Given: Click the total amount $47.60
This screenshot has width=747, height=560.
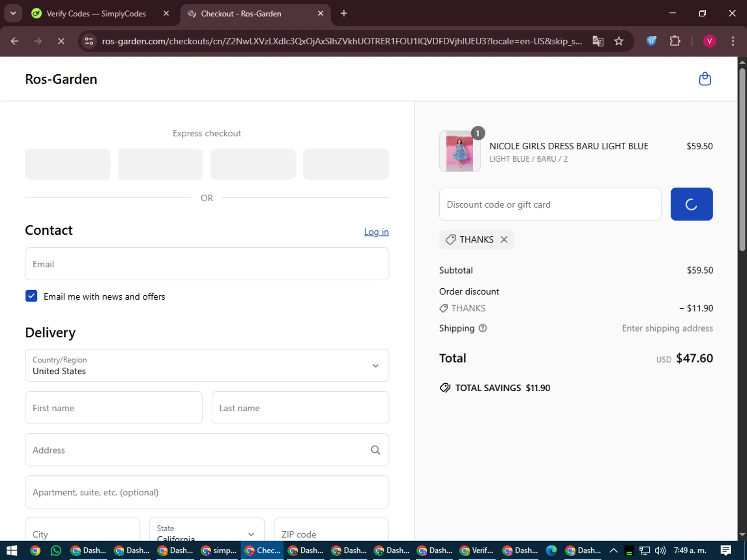Looking at the screenshot, I should tap(694, 358).
